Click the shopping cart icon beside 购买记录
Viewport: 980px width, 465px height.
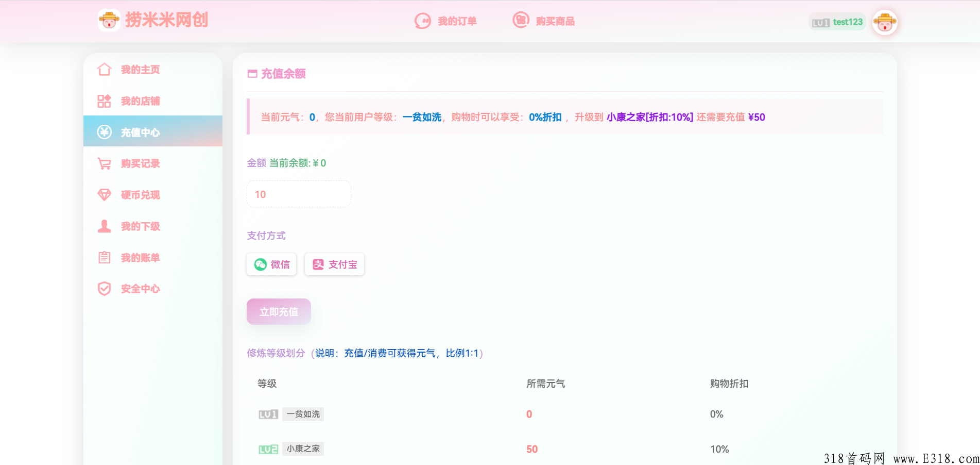click(x=105, y=164)
